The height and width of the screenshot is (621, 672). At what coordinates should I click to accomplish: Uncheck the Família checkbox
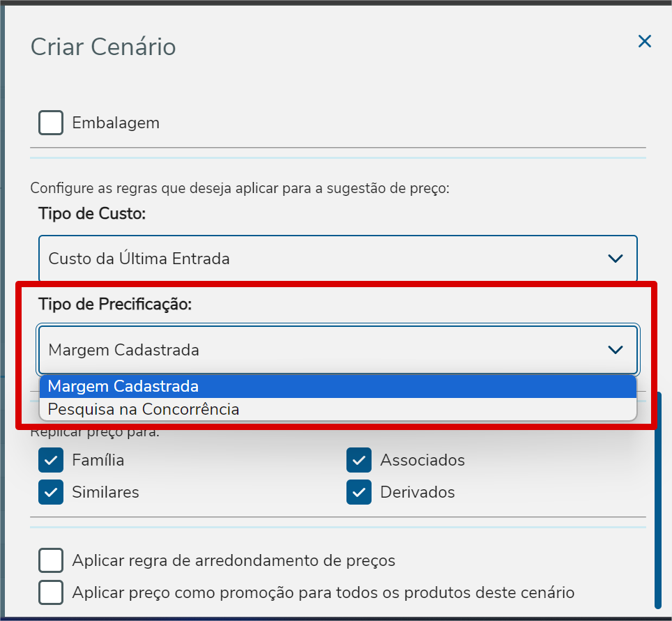(x=52, y=460)
